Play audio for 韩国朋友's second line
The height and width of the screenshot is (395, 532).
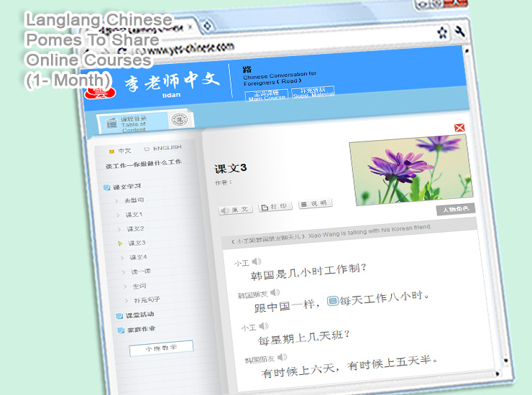pyautogui.click(x=282, y=357)
